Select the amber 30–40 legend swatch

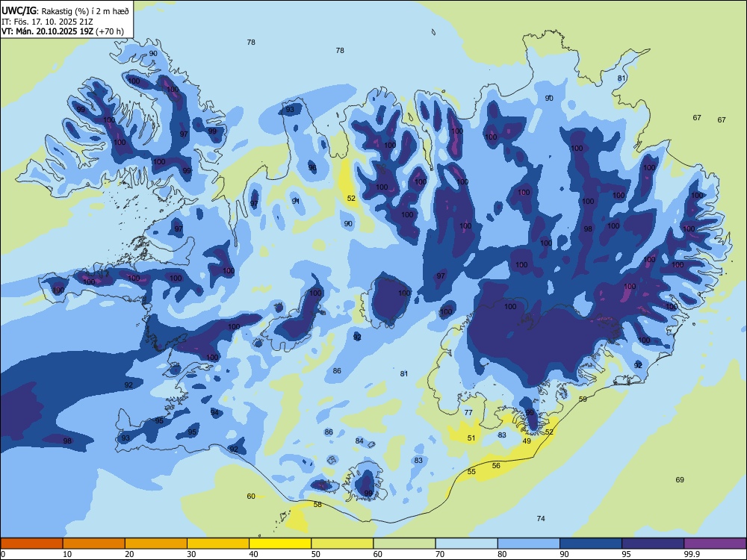[218, 544]
